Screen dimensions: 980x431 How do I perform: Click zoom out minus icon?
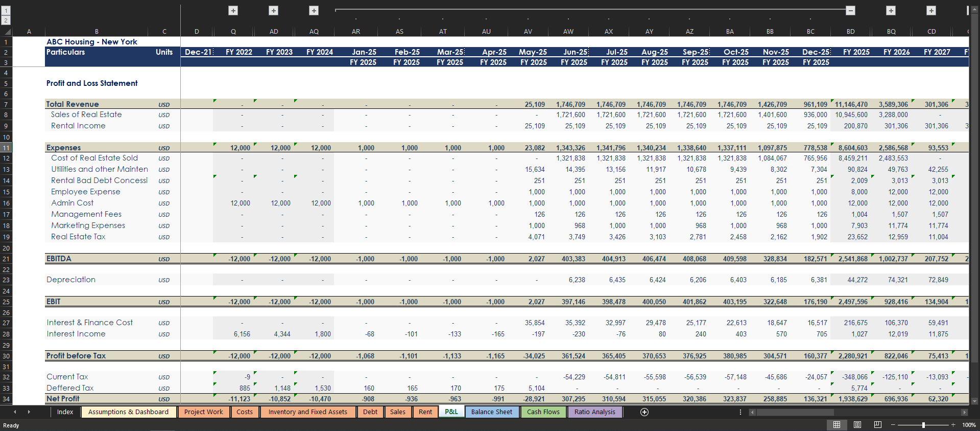click(893, 425)
